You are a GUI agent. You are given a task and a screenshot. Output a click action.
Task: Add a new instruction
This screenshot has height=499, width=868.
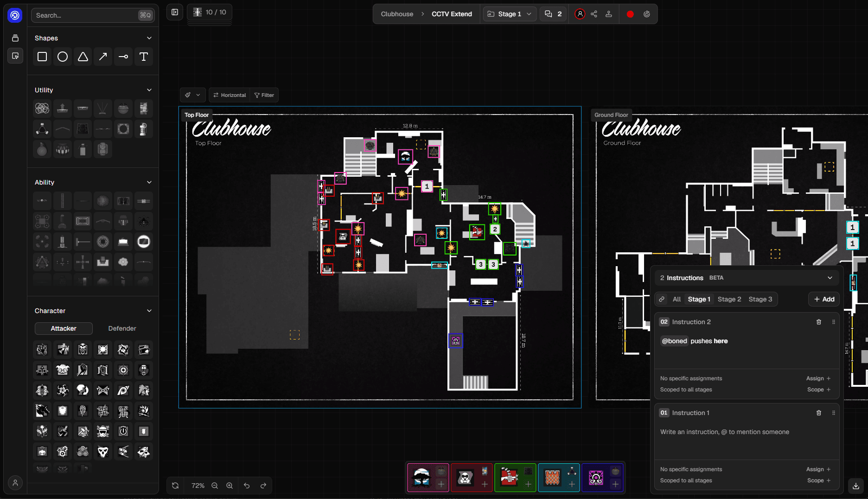click(x=824, y=299)
